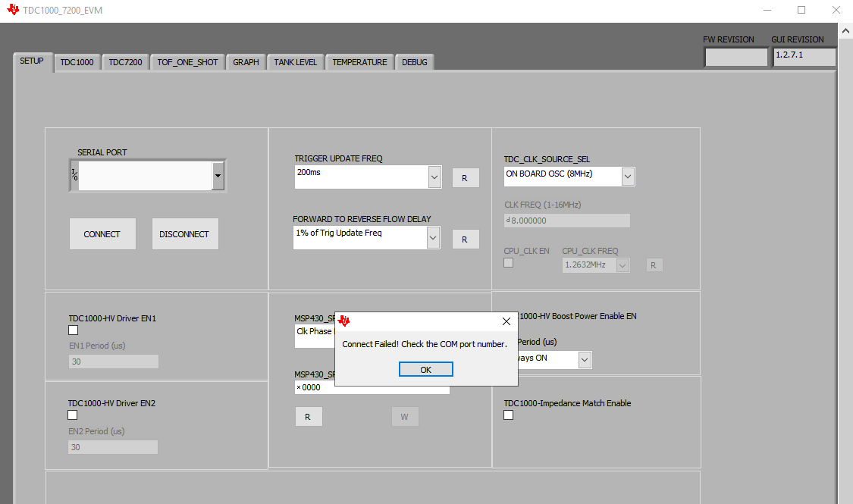The width and height of the screenshot is (853, 504).
Task: Open the Always ON period dropdown
Action: point(585,359)
